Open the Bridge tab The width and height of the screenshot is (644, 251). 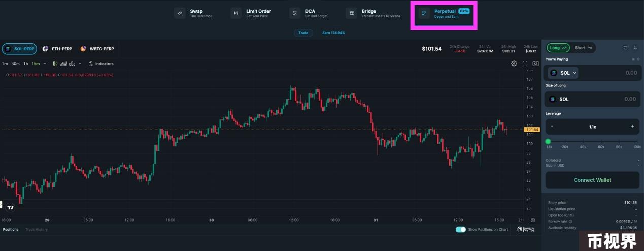[373, 13]
